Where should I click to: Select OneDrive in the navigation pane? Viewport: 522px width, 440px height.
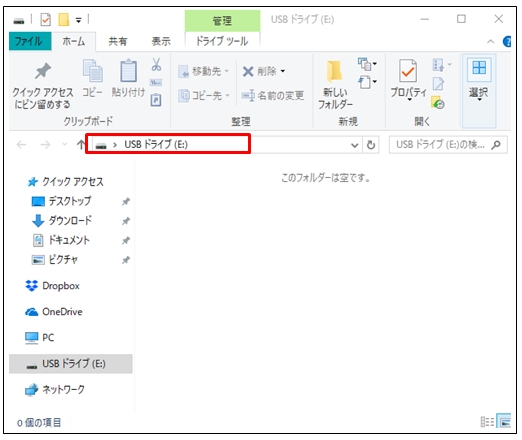(x=54, y=312)
